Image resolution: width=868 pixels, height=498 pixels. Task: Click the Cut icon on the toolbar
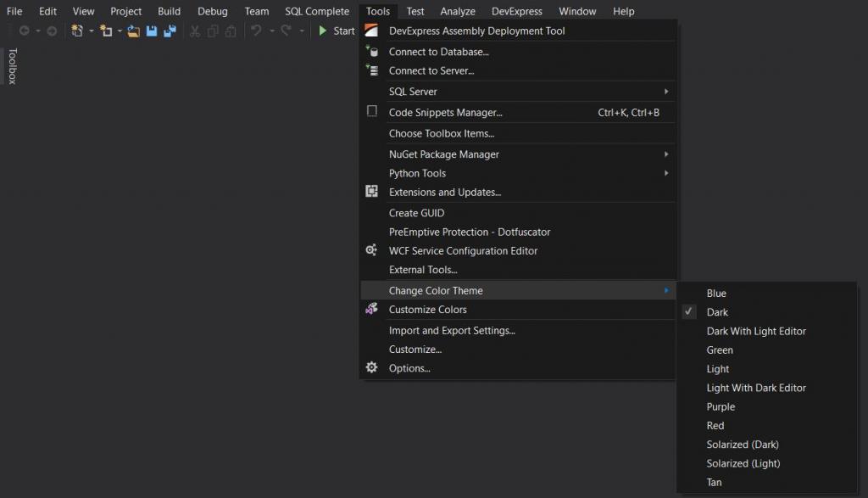194,31
